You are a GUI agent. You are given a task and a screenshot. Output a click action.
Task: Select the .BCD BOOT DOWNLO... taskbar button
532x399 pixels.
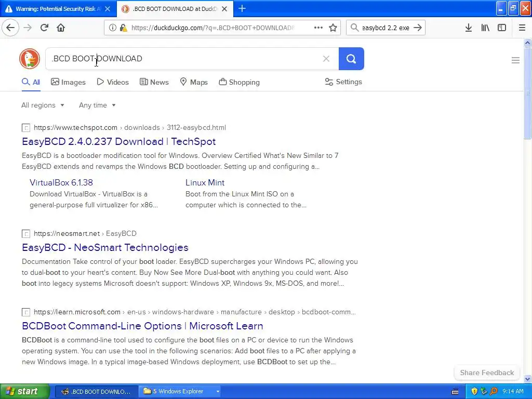96,392
